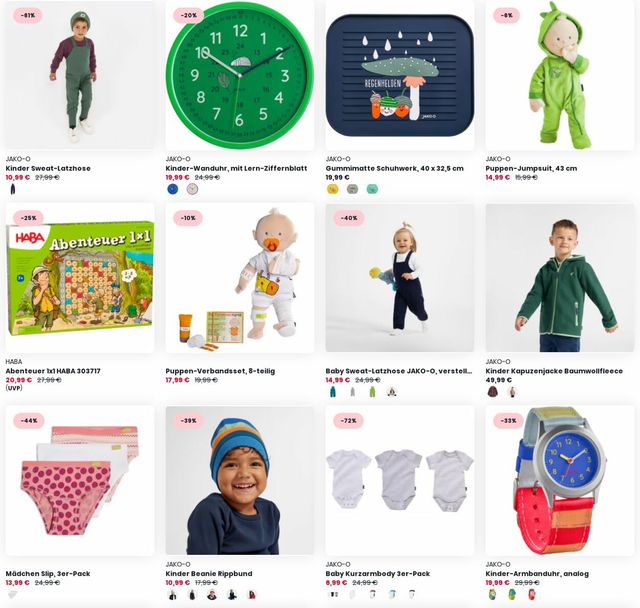Choose the dark navy Kinder Sweat-Latzhose variant
This screenshot has height=608, width=640.
click(x=13, y=189)
